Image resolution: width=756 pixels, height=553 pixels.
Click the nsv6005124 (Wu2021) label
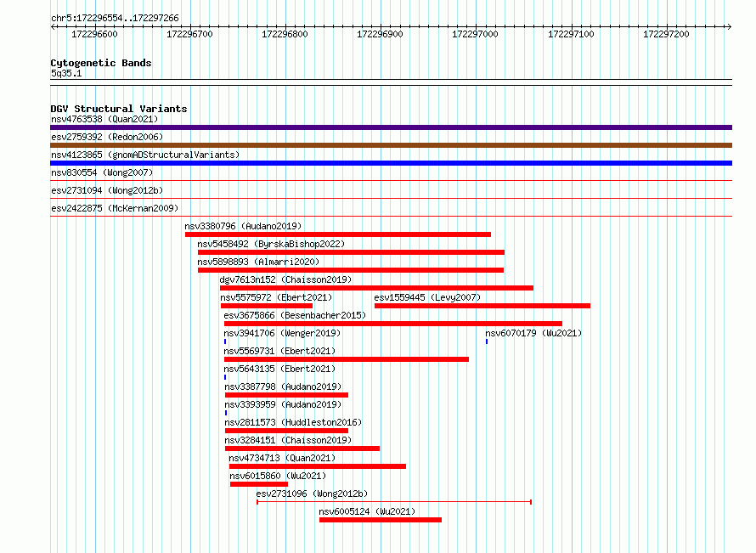point(368,511)
